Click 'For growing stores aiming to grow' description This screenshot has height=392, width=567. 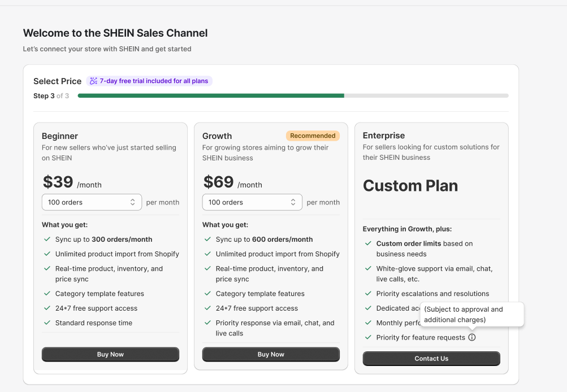(266, 153)
